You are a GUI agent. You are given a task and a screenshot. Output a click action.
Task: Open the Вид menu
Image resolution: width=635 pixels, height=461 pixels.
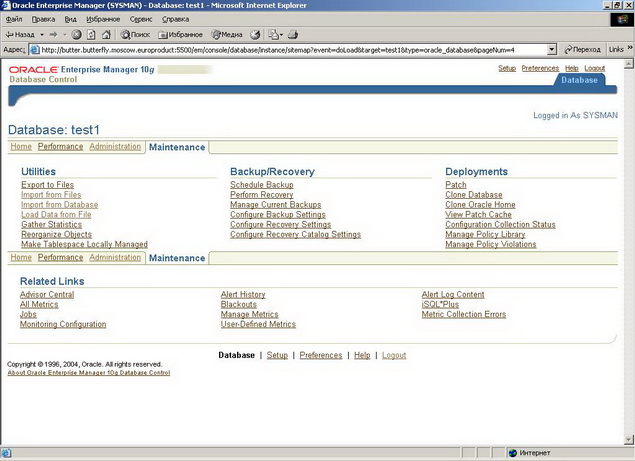click(x=70, y=19)
